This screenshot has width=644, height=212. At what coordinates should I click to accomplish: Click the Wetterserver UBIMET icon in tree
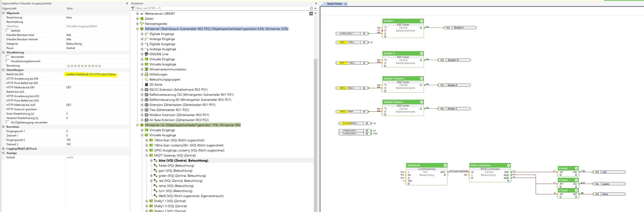point(142,14)
